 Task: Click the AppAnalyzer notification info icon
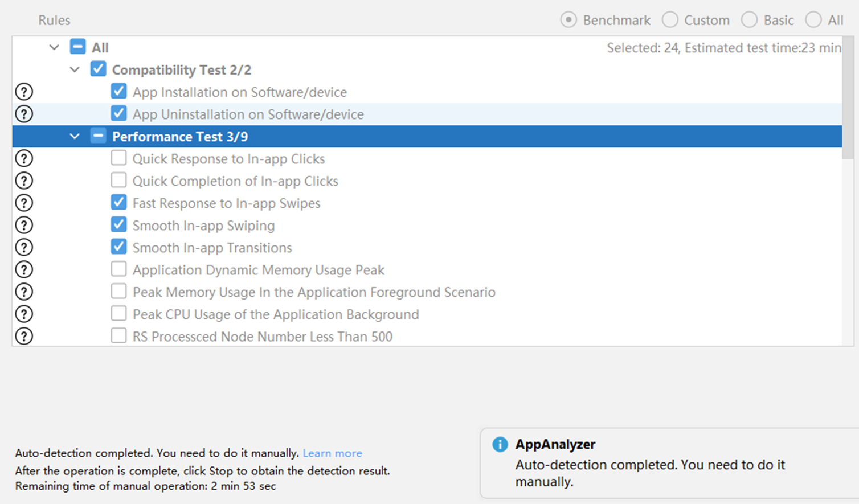pyautogui.click(x=500, y=444)
